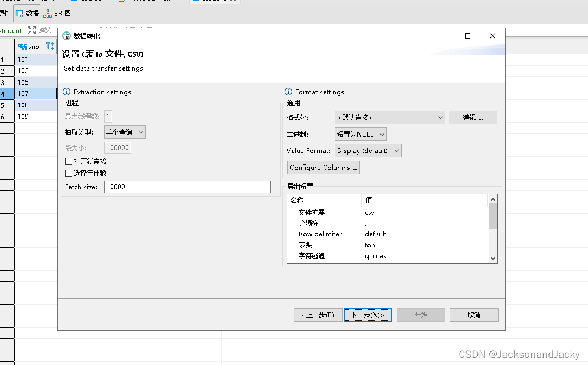The height and width of the screenshot is (365, 588).
Task: Click the sort arrows icon on sno header
Action: click(x=52, y=46)
